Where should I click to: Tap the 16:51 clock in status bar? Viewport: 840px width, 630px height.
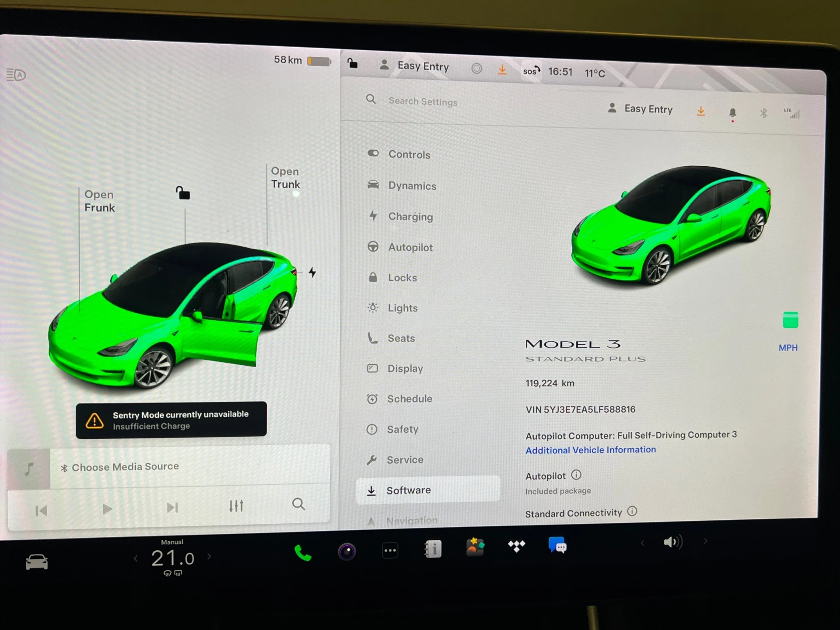point(560,72)
